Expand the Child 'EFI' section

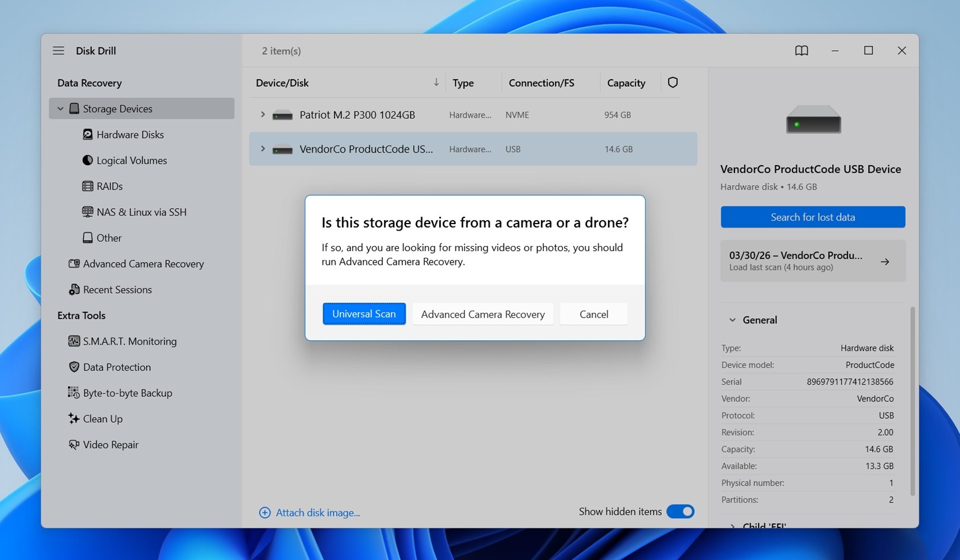coord(732,526)
